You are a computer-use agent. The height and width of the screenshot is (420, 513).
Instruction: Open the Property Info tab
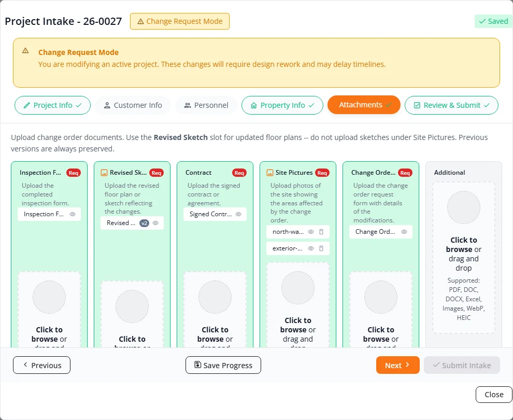[x=282, y=105]
